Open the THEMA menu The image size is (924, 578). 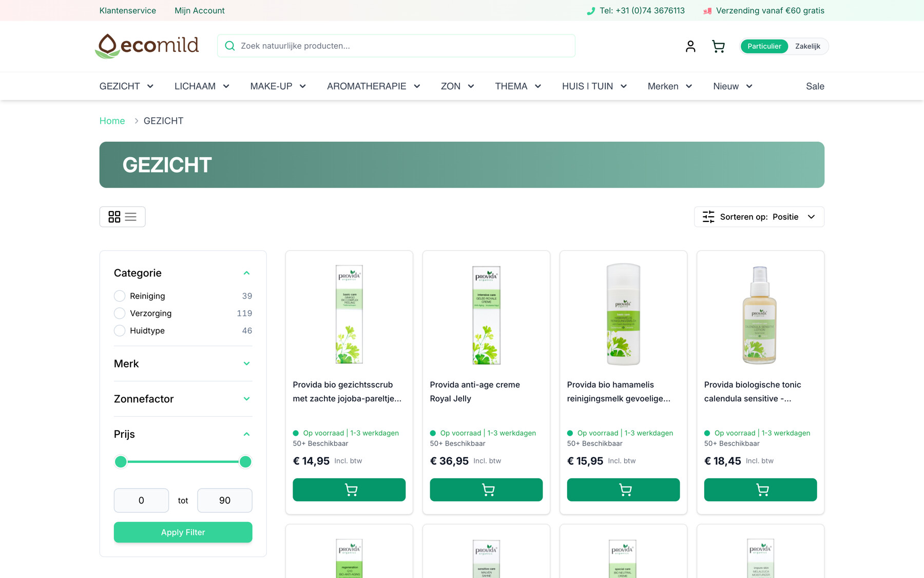[x=518, y=86]
